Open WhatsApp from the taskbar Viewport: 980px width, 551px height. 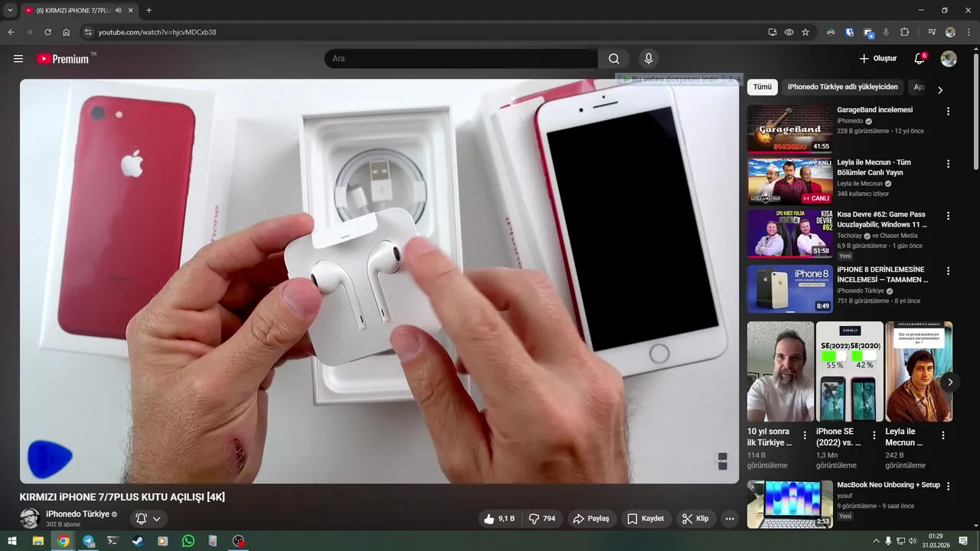point(188,541)
